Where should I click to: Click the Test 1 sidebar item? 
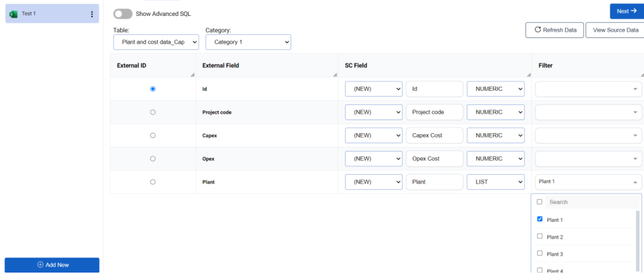pos(52,14)
